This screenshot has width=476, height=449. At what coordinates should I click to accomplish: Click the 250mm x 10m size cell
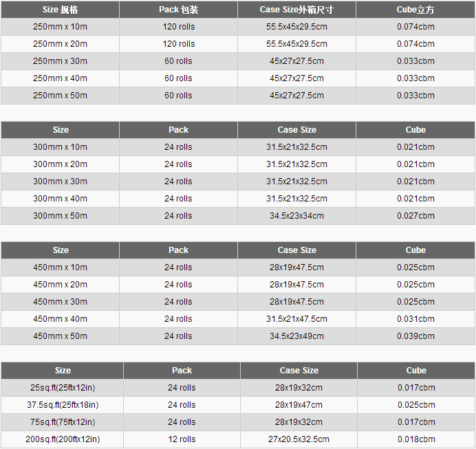(x=60, y=27)
